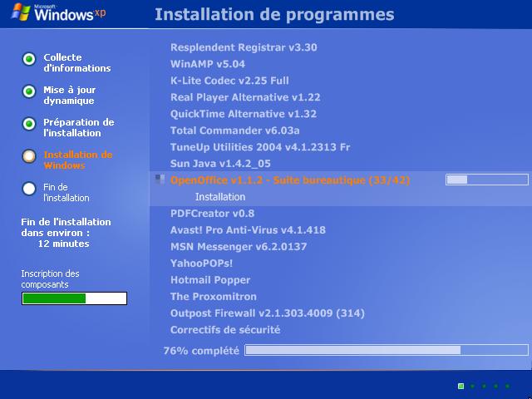Click QuickTime Alternative v1.32 entry
Screen dimensions: 532x399
pyautogui.click(x=244, y=114)
